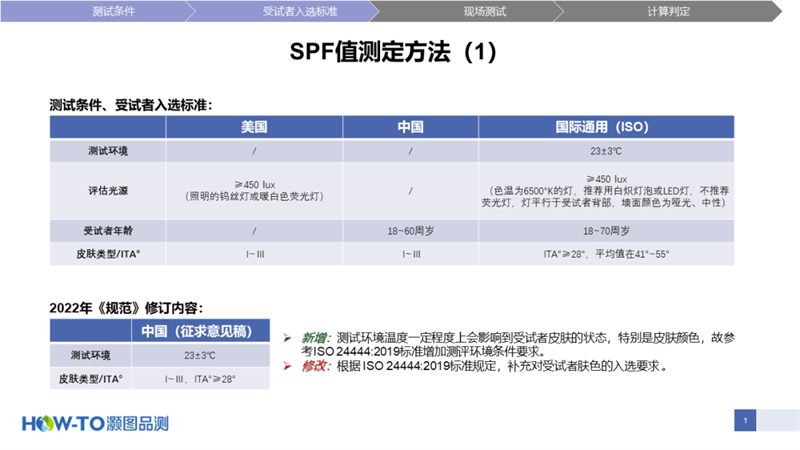Click the green arrow bullet beside 新增
Viewport: 800px width, 450px height.
pyautogui.click(x=287, y=337)
